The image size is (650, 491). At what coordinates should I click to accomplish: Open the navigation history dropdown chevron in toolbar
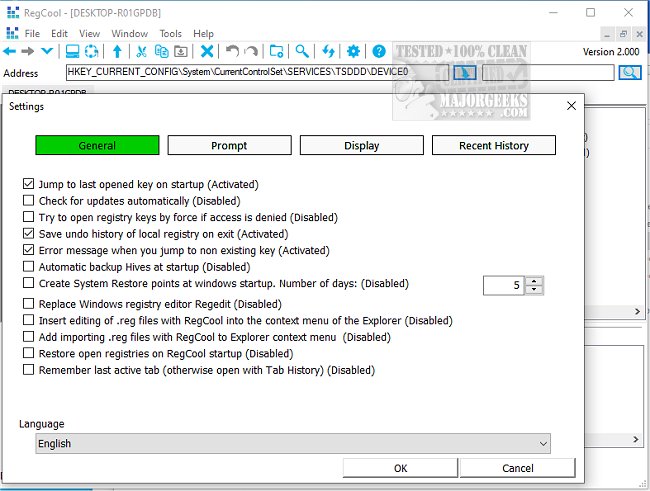pyautogui.click(x=47, y=51)
